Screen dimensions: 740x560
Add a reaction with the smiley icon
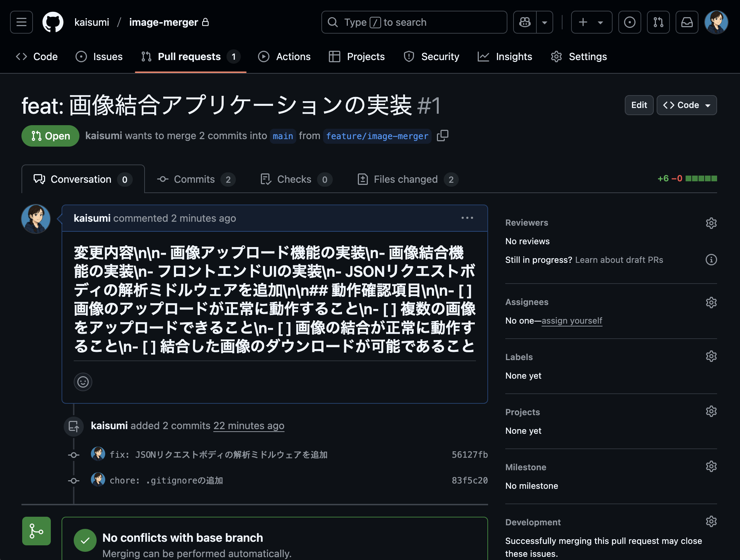click(x=83, y=382)
